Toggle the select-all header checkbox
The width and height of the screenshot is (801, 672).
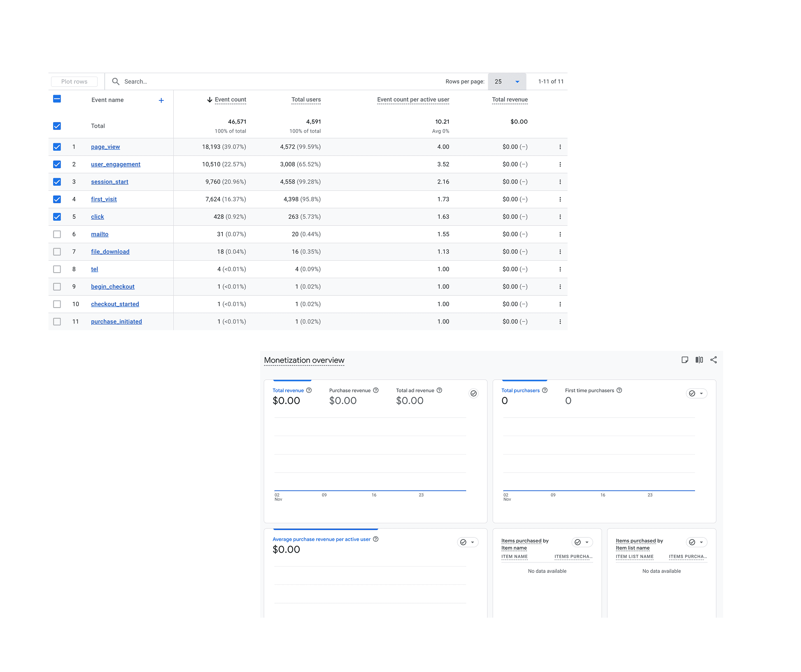pos(57,99)
